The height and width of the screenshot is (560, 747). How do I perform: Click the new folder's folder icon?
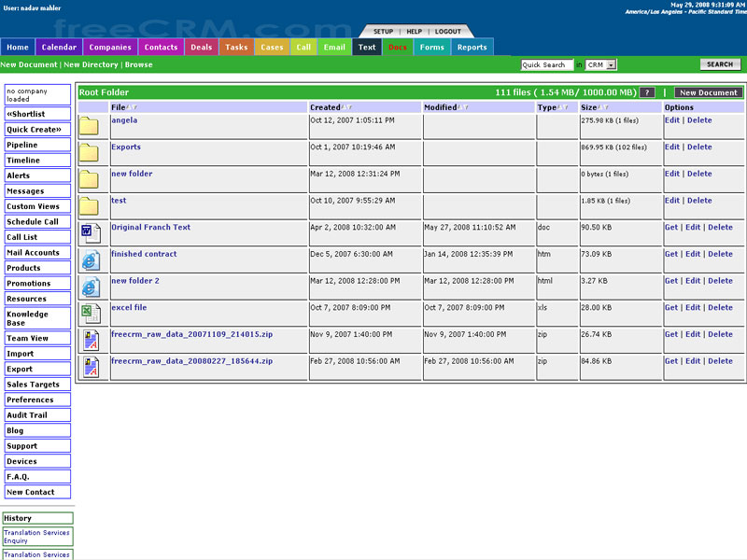89,179
